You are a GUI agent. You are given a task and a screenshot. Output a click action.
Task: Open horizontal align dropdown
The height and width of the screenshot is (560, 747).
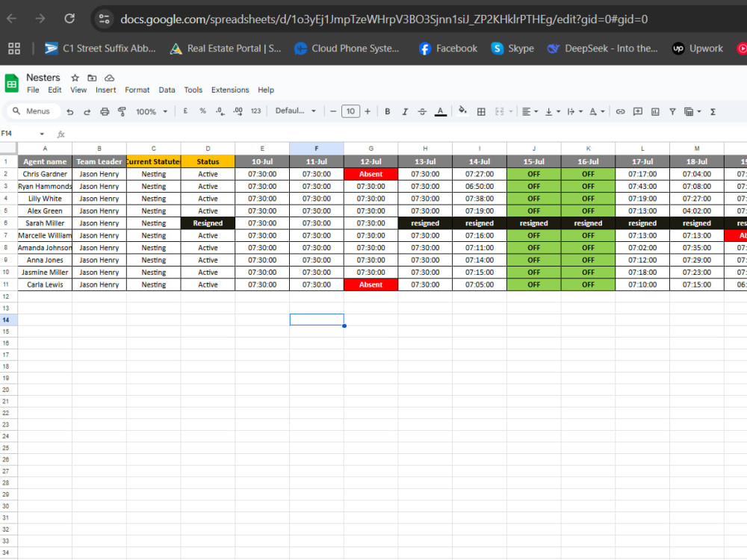(x=530, y=111)
